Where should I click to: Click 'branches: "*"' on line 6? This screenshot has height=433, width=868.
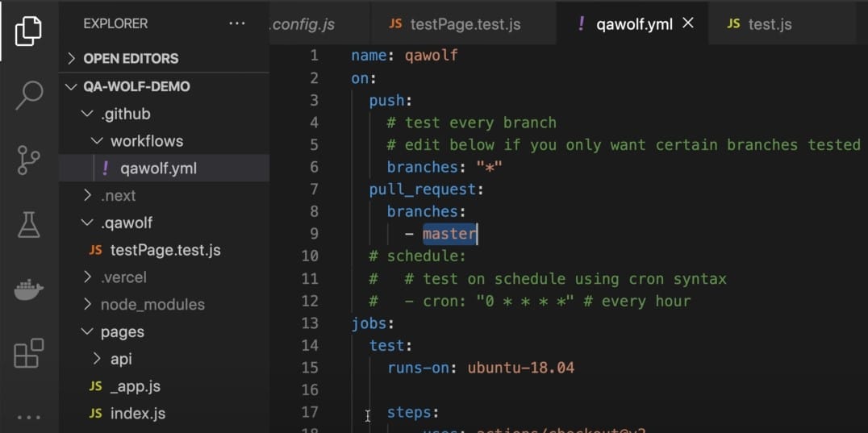click(444, 167)
